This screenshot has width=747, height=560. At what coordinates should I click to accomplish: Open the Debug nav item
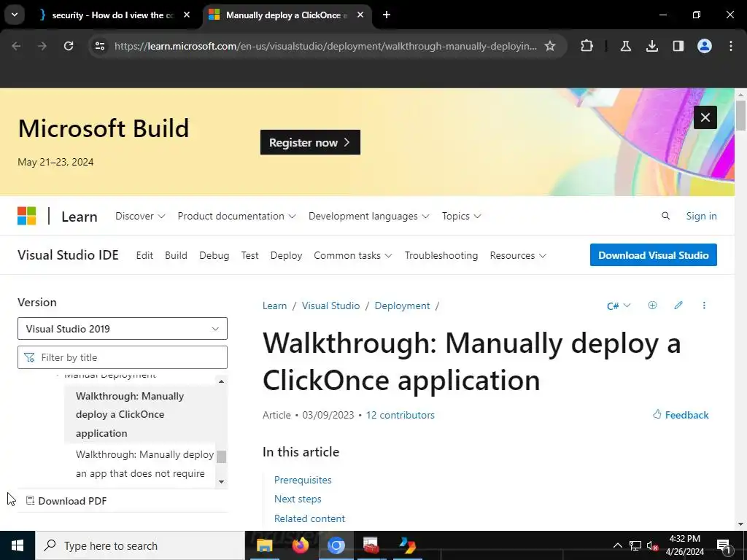pos(214,255)
